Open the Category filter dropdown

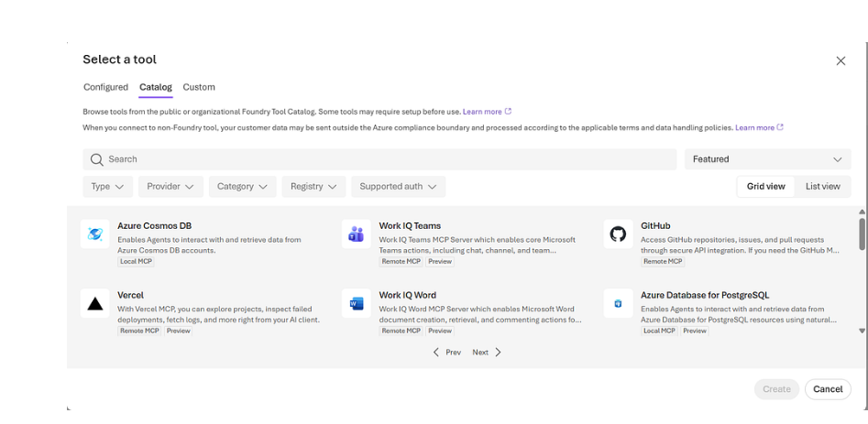pyautogui.click(x=243, y=186)
